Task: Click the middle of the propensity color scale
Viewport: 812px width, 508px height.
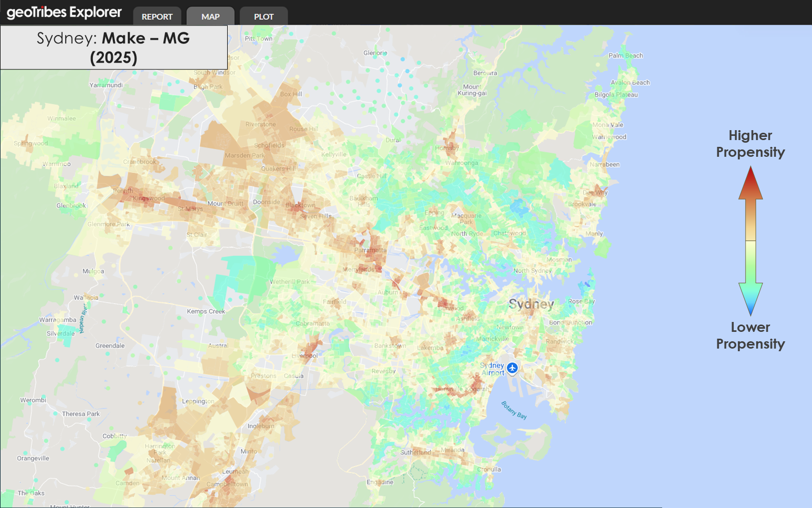Action: [x=750, y=241]
